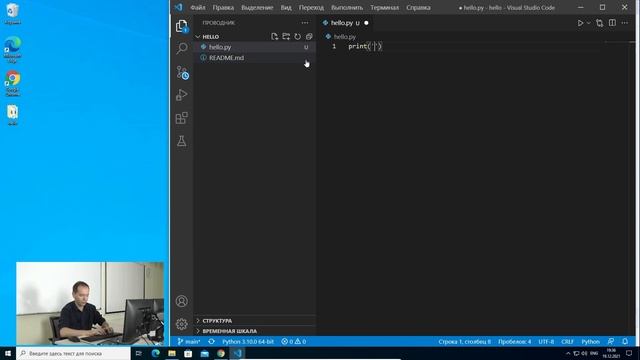Open the Файл menu
This screenshot has height=360, width=640.
click(198, 7)
